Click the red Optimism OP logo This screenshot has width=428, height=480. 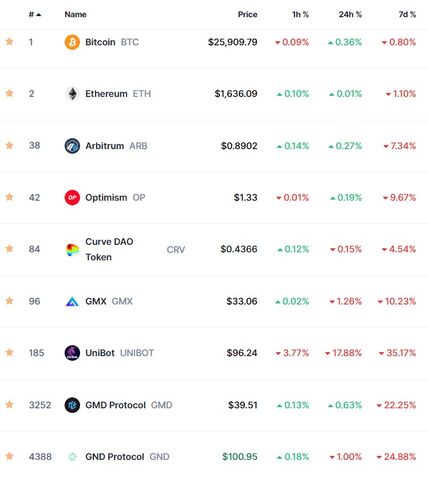pyautogui.click(x=72, y=198)
